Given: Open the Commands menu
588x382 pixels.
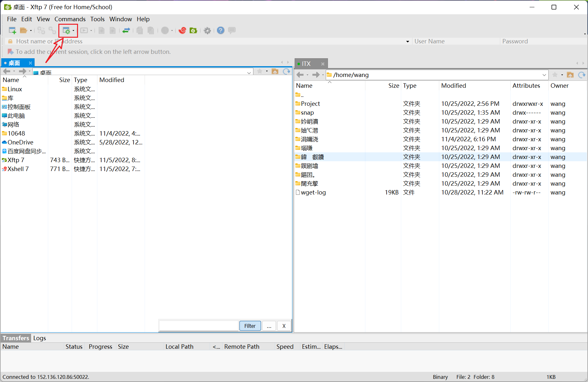Looking at the screenshot, I should coord(70,19).
